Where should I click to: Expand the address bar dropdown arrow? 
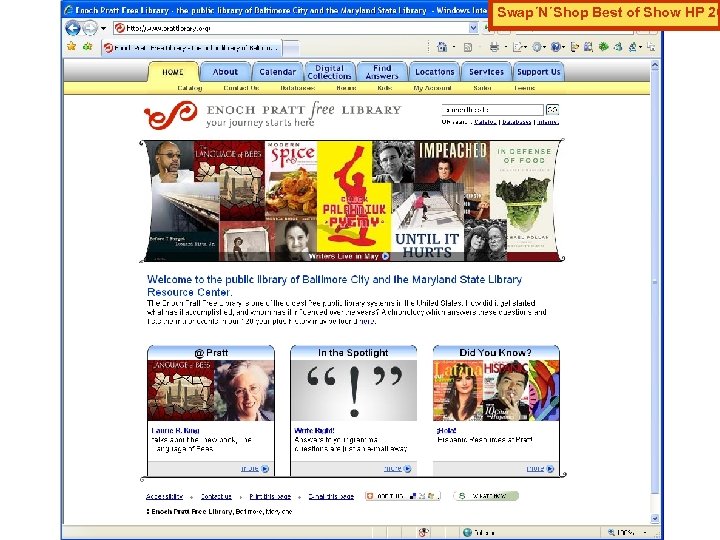pos(473,28)
